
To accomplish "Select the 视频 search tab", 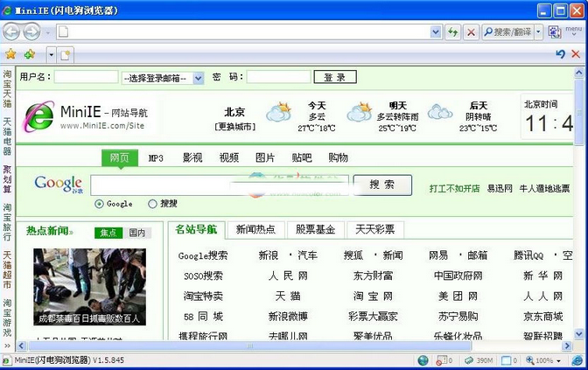I will tap(229, 157).
